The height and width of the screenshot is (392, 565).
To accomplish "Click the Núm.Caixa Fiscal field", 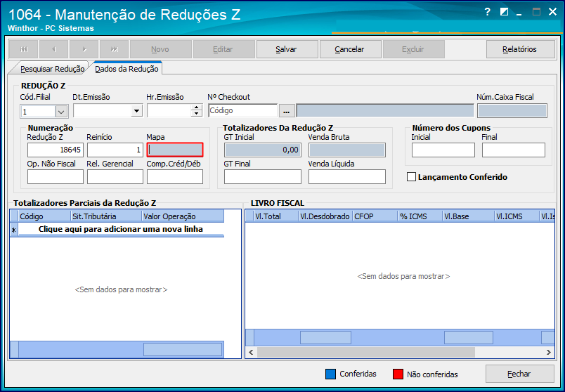I will [x=512, y=110].
